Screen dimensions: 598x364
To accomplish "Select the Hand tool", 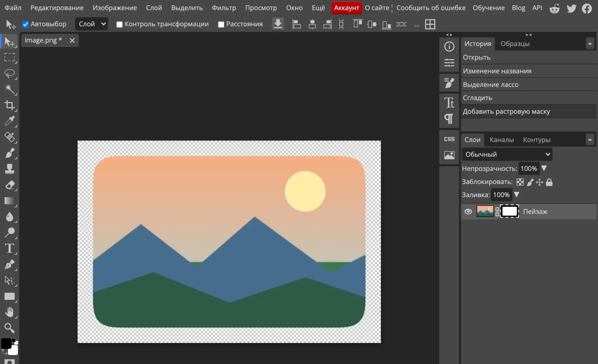I will click(10, 312).
